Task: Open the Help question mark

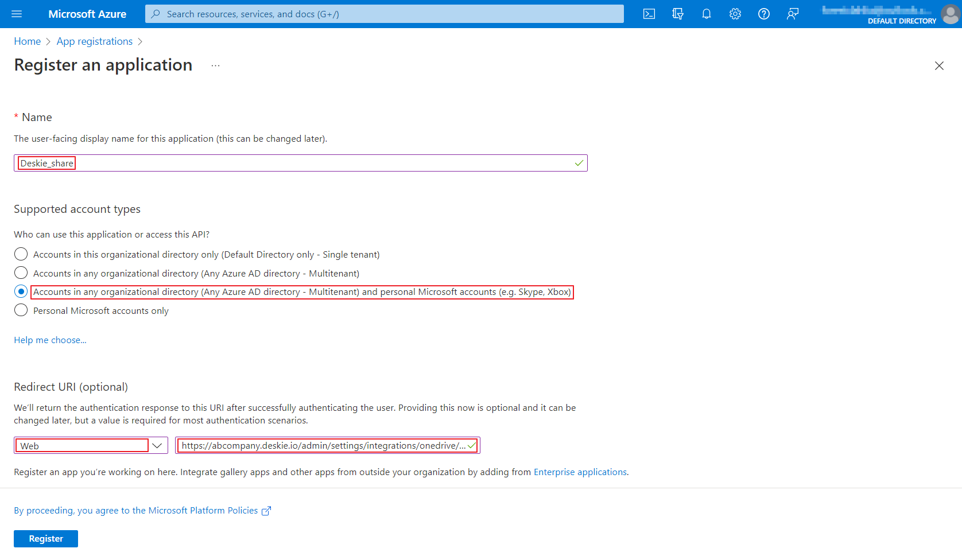Action: pyautogui.click(x=764, y=14)
